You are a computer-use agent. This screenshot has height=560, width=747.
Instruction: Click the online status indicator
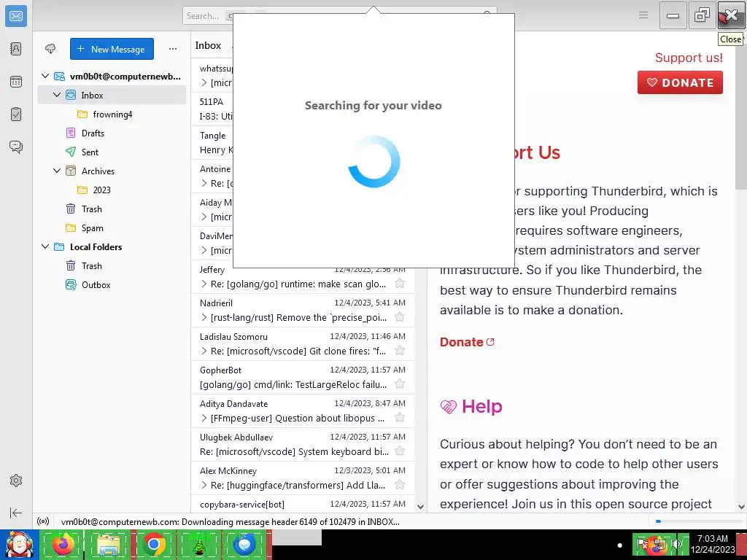click(x=43, y=521)
